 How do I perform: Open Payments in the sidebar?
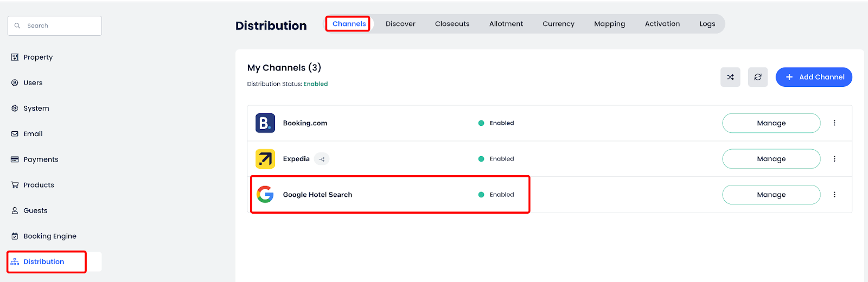41,159
